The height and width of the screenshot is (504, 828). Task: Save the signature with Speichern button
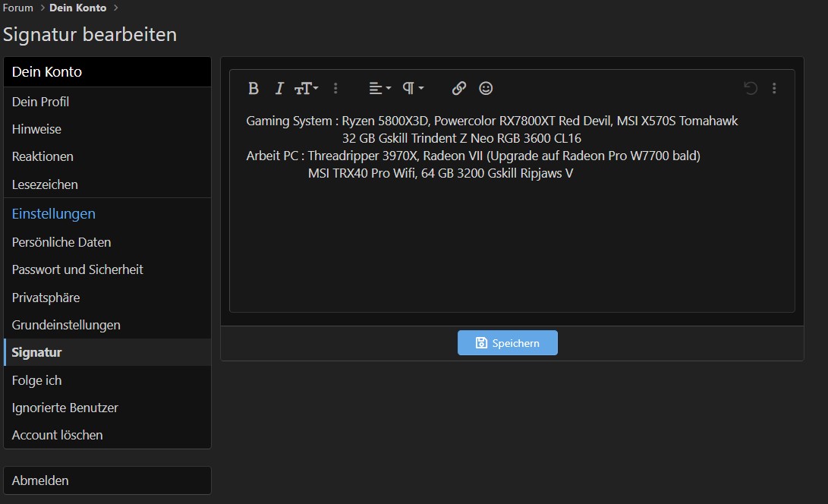[508, 343]
